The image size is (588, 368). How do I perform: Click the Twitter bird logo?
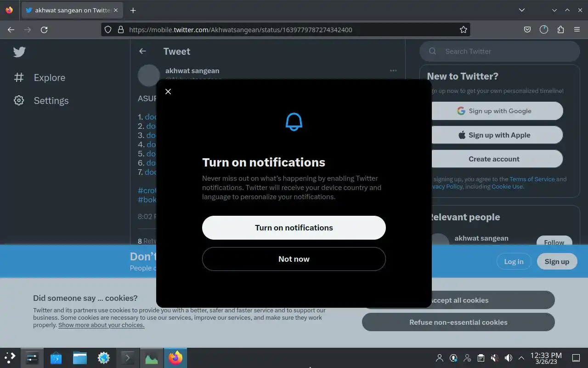[19, 52]
